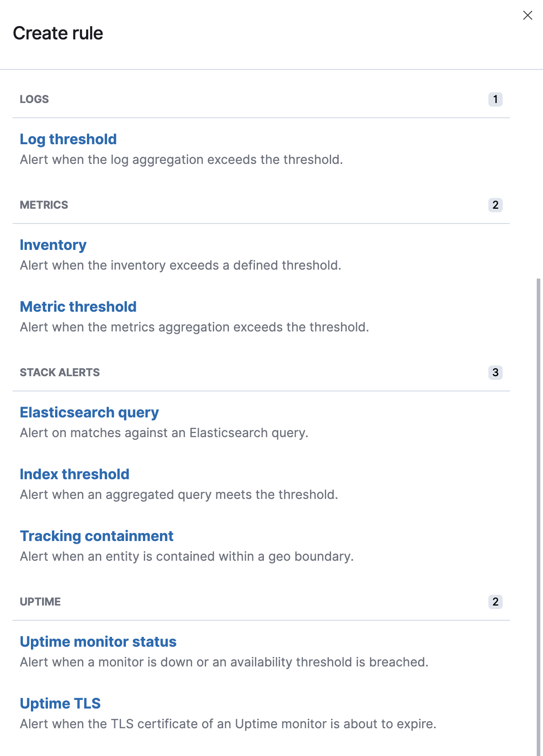Click the UPTIME section header
Screen dimensions: 543x756
(x=40, y=602)
